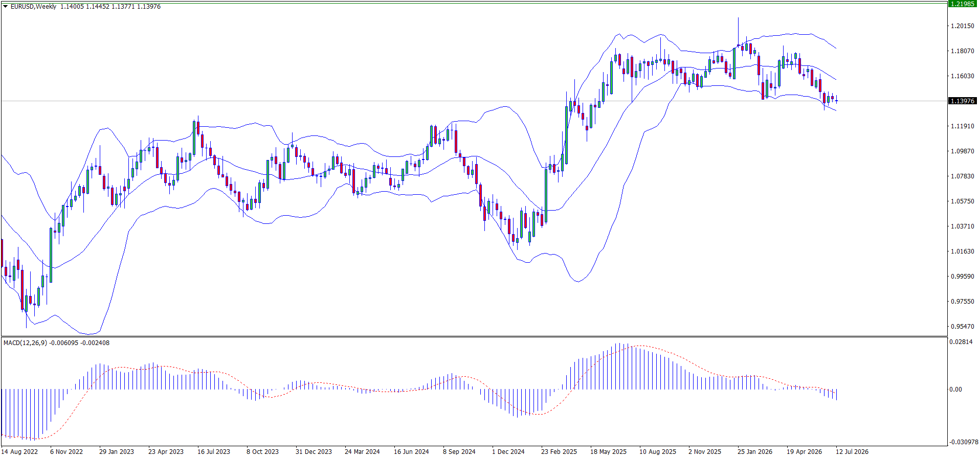Click the 0.00 MACD scale value
This screenshot has width=980, height=458.
[955, 390]
